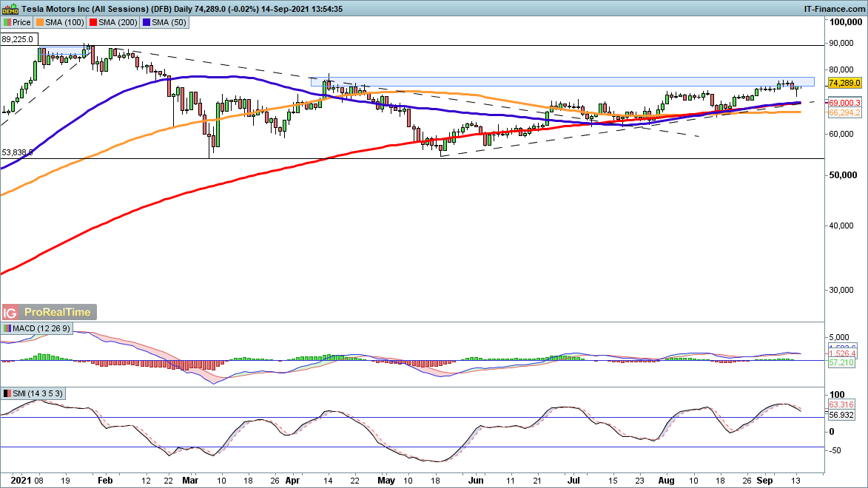Select the Price legend button
The image size is (868, 488).
17,23
